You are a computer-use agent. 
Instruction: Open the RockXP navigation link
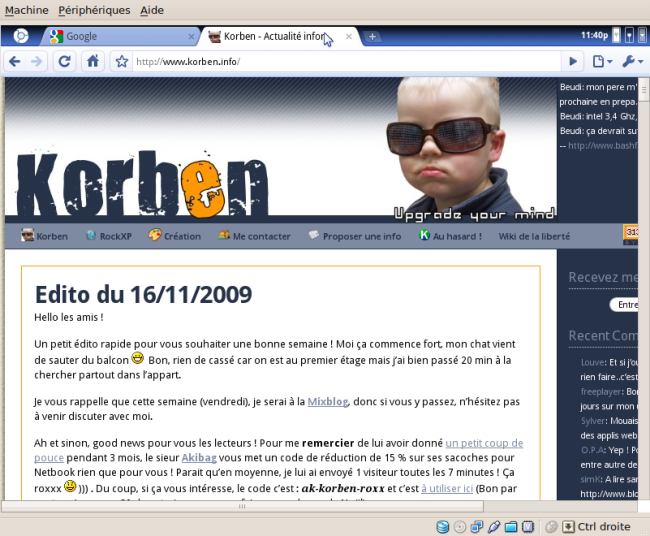pos(116,236)
